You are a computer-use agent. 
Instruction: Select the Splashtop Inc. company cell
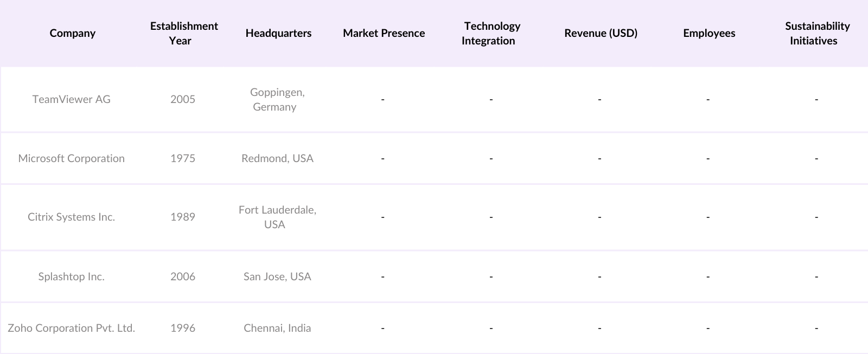(71, 276)
